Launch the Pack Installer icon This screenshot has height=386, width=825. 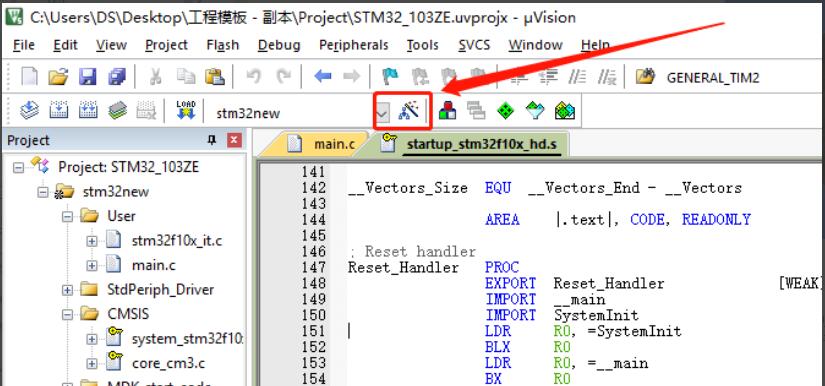(x=565, y=110)
